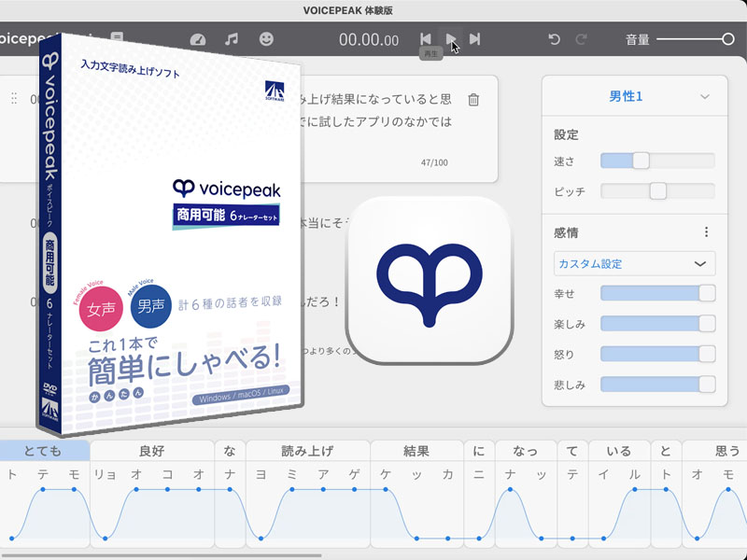This screenshot has width=747, height=560.
Task: Delete the text block with trash icon
Action: 473,100
